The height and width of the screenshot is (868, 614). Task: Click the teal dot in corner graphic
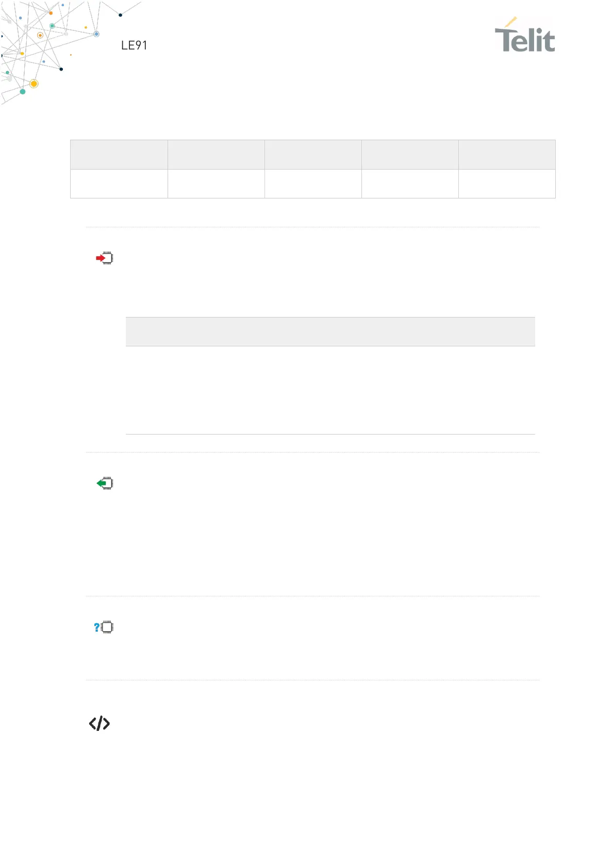pos(22,92)
